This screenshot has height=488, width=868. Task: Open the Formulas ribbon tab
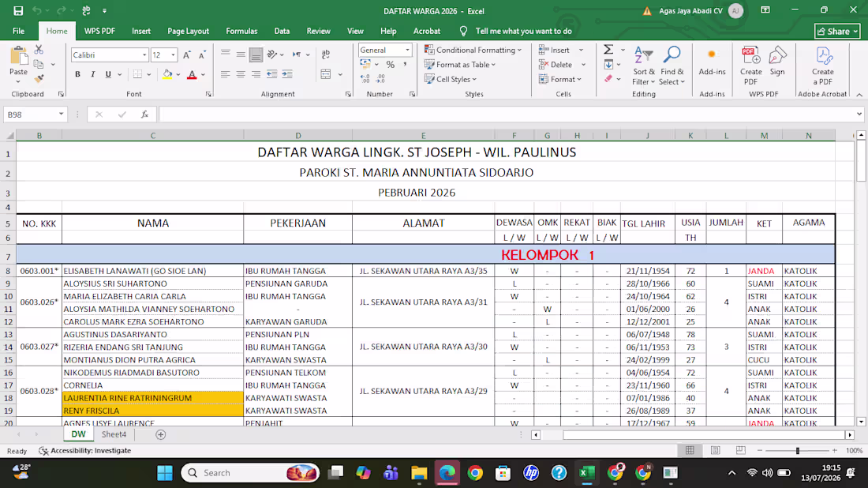pos(241,31)
